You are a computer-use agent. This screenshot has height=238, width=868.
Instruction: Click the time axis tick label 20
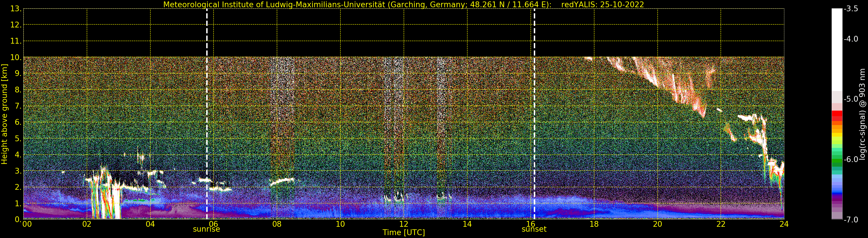(657, 224)
